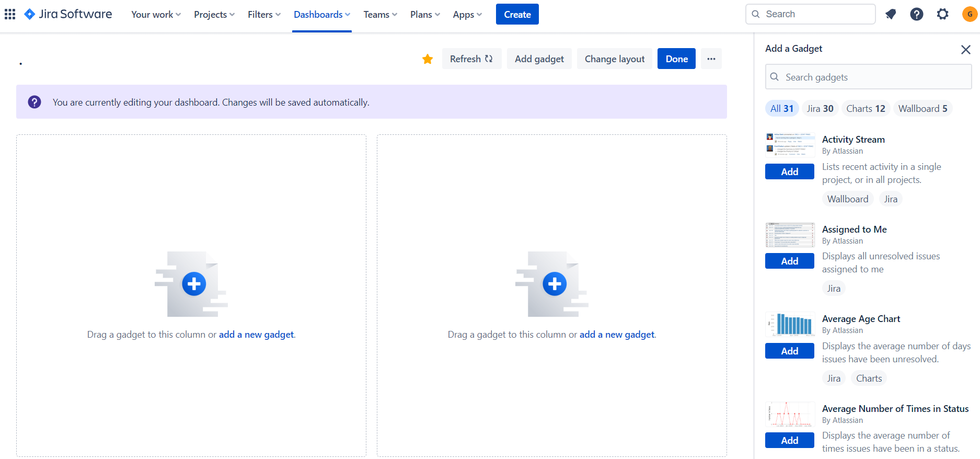
Task: Click Done to finish editing
Action: 676,59
